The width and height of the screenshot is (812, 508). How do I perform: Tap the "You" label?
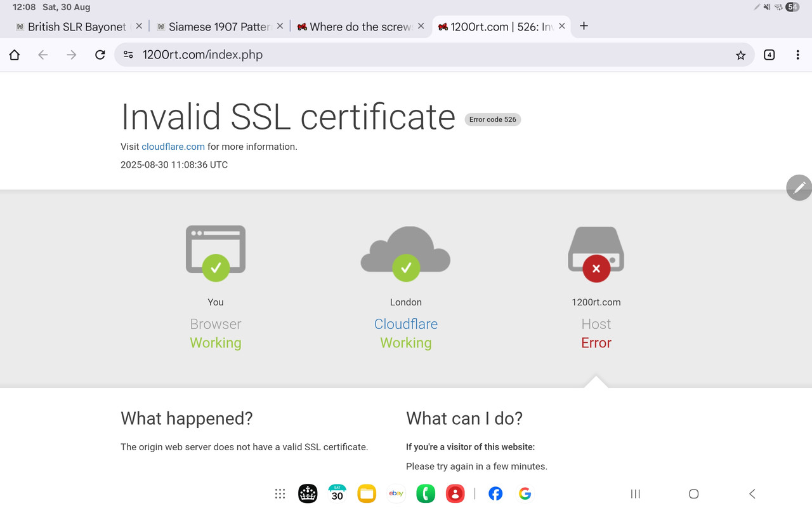(x=216, y=302)
